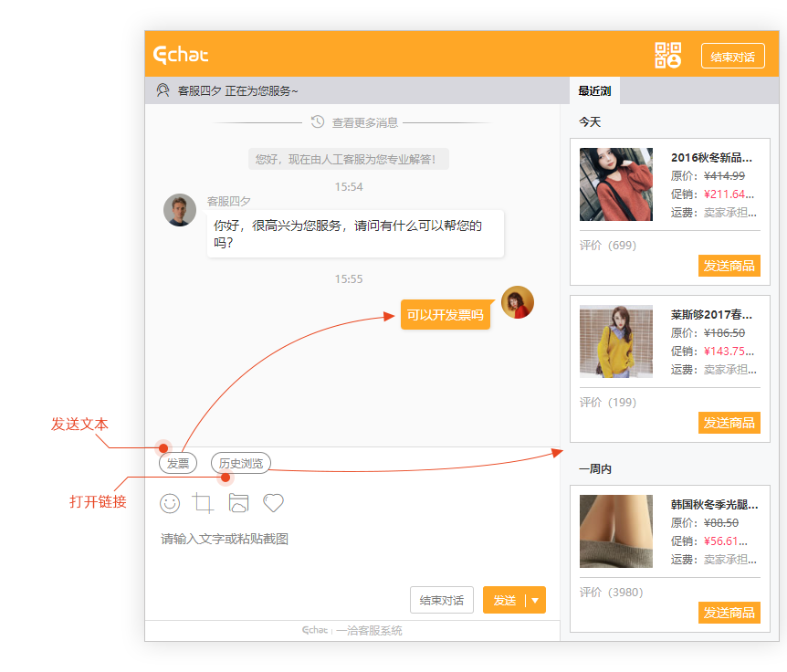This screenshot has width=787, height=672.
Task: Click the customer service agent avatar
Action: tap(180, 210)
